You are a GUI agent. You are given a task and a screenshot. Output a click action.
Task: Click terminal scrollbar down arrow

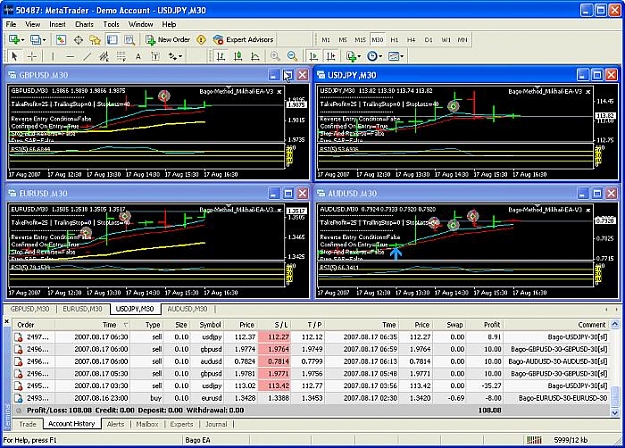tap(615, 413)
